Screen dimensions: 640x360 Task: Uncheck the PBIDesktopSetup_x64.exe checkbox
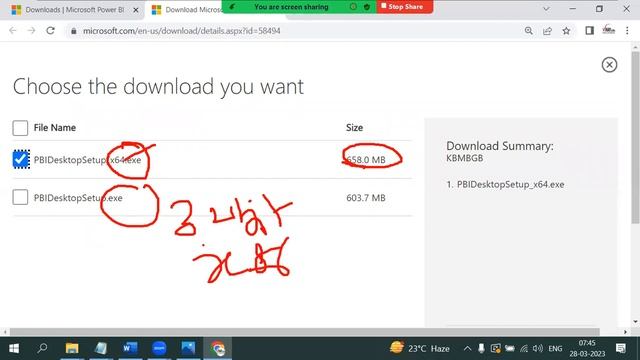(x=20, y=159)
